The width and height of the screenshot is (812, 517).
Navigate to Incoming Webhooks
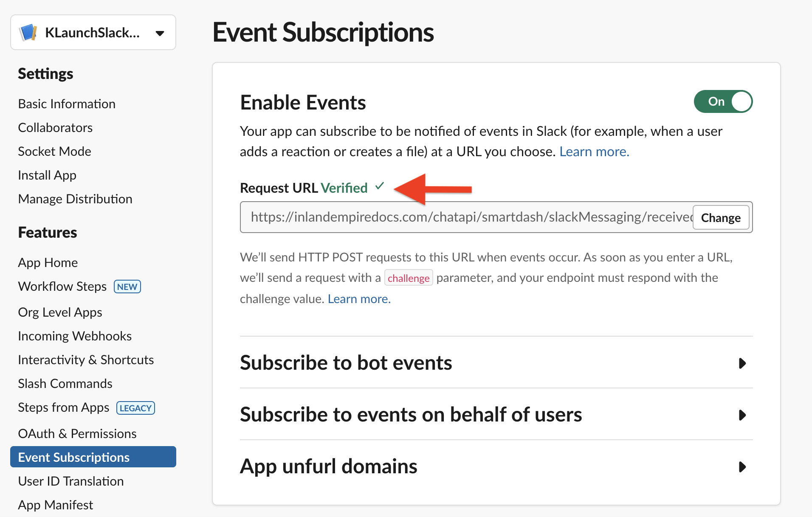(75, 336)
